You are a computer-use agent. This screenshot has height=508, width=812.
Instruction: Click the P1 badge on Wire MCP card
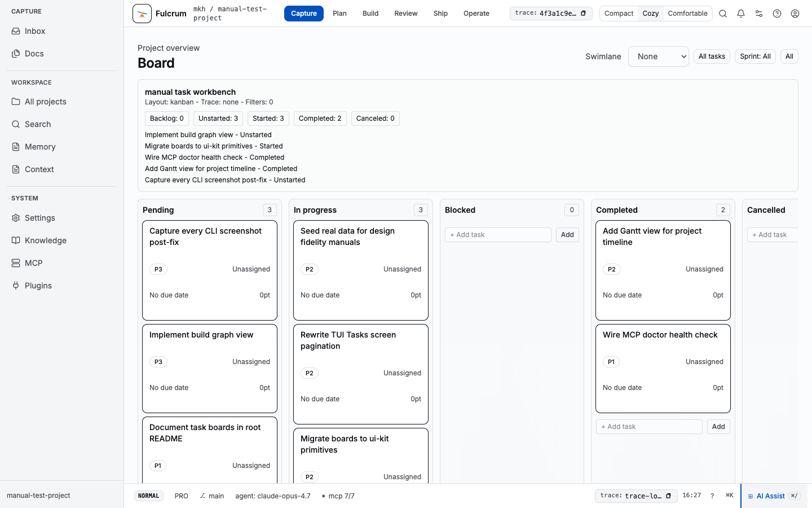pyautogui.click(x=611, y=362)
